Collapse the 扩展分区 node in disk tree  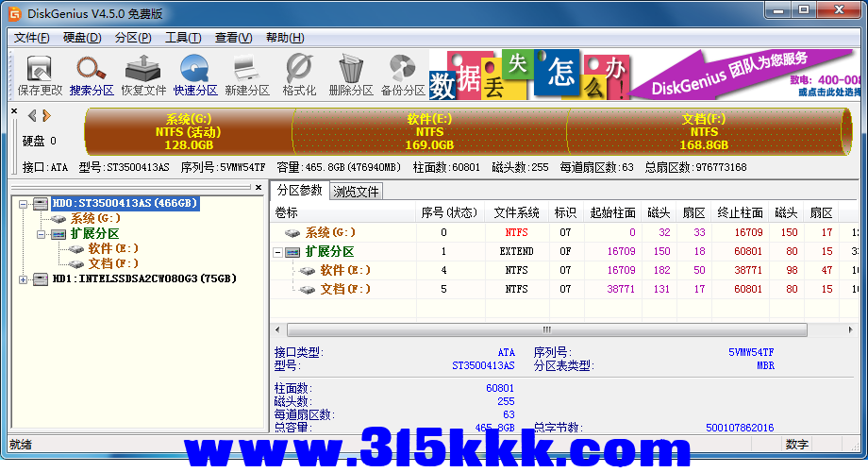point(41,234)
